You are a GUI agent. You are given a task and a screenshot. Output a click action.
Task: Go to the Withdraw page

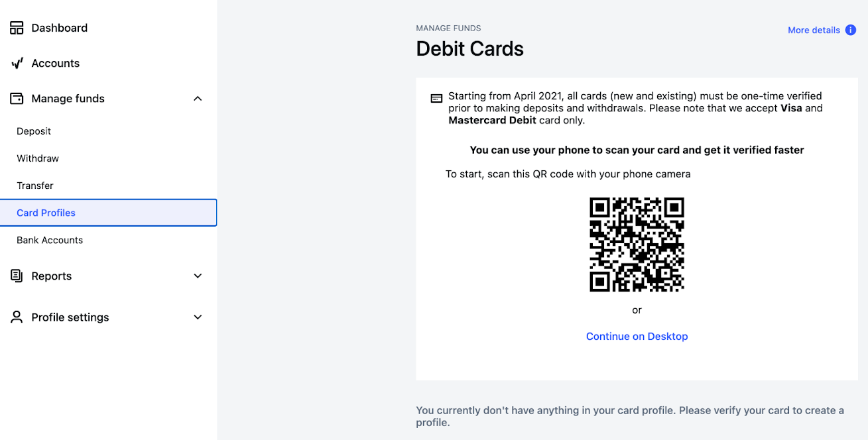click(38, 158)
